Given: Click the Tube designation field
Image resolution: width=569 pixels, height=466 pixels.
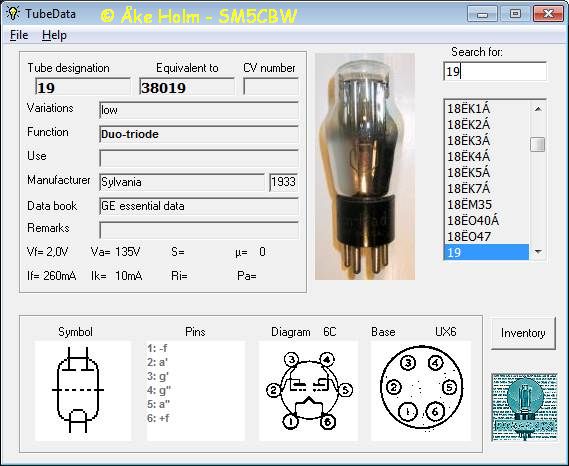Looking at the screenshot, I should 83,87.
